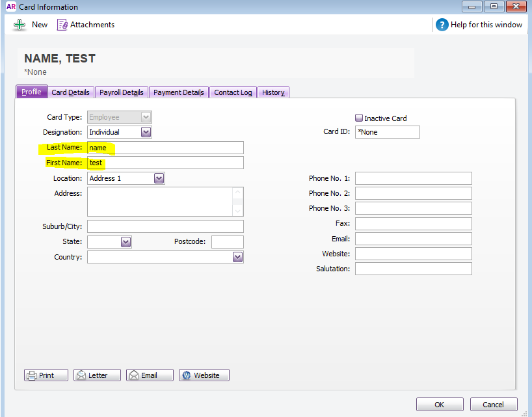Click the AR application icon in title bar
Screen dimensions: 532x417
click(x=10, y=7)
